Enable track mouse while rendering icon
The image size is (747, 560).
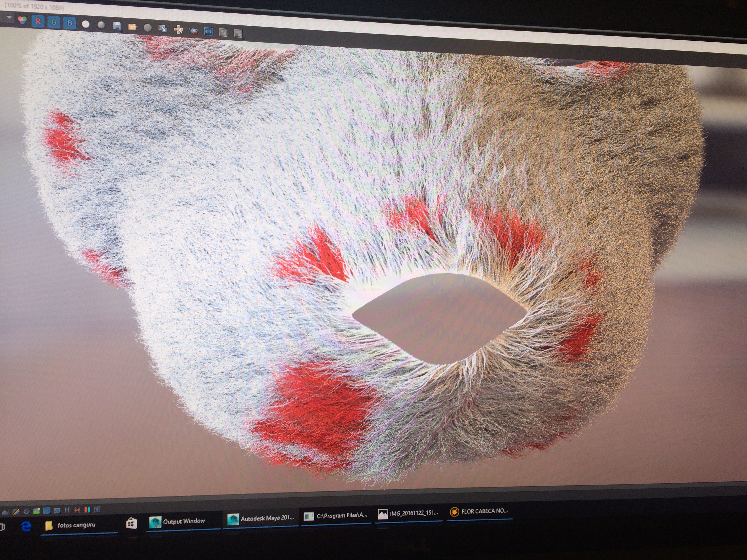pos(178,30)
